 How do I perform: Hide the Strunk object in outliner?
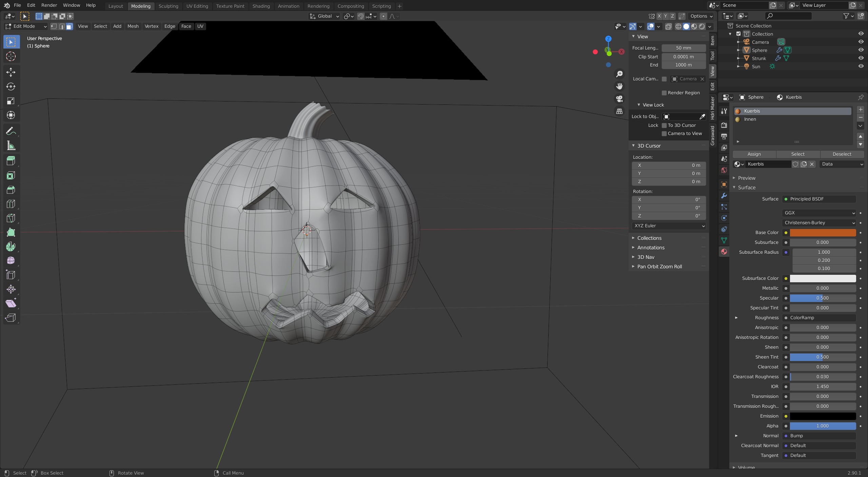point(861,58)
